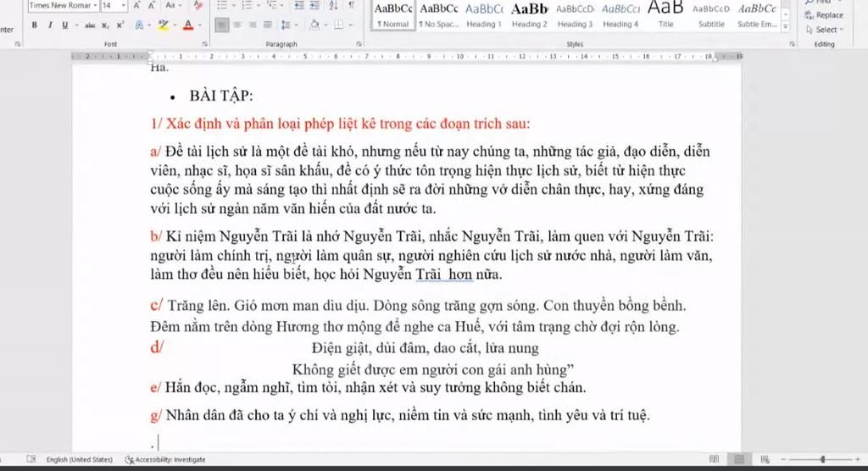Toggle Bold formatting
This screenshot has height=471, width=868.
coord(34,25)
